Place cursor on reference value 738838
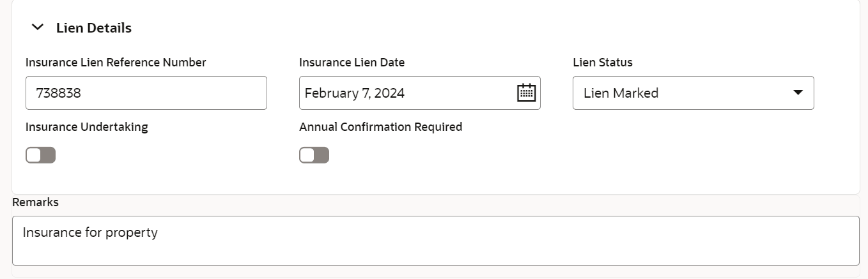The height and width of the screenshot is (279, 868). tap(58, 93)
